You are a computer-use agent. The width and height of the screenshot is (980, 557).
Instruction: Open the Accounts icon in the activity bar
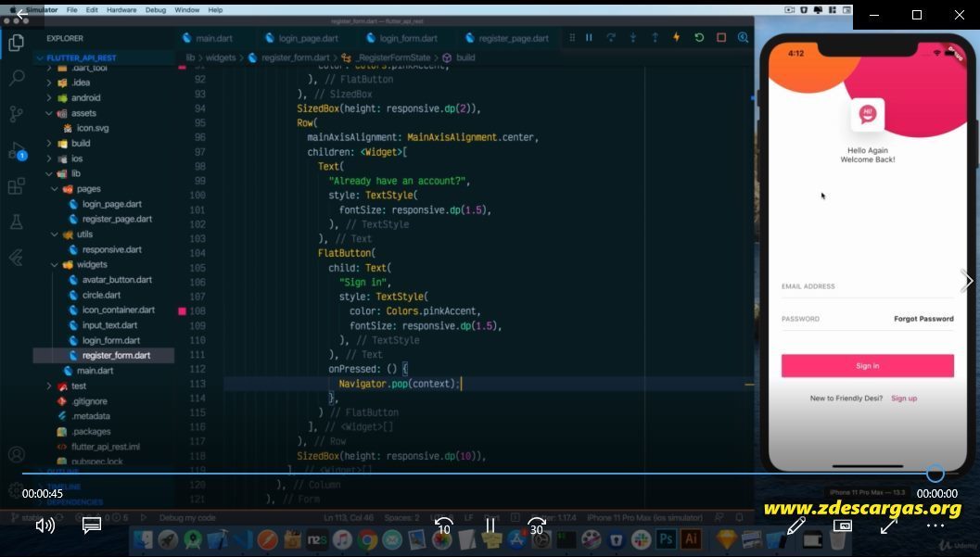(x=17, y=455)
